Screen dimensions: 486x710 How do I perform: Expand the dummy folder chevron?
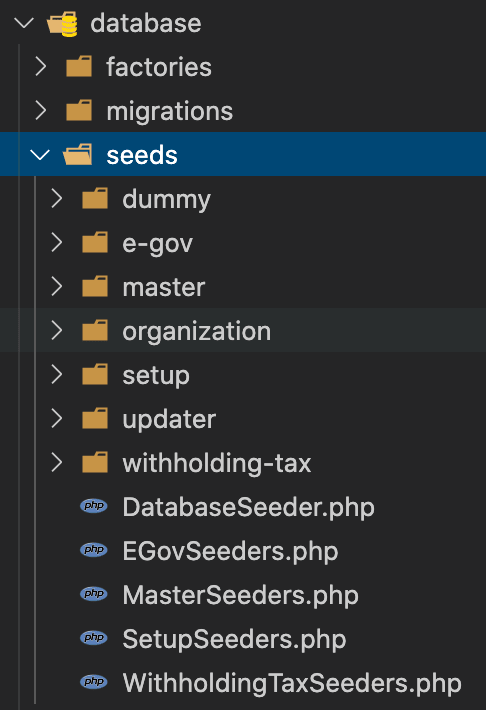click(x=57, y=198)
